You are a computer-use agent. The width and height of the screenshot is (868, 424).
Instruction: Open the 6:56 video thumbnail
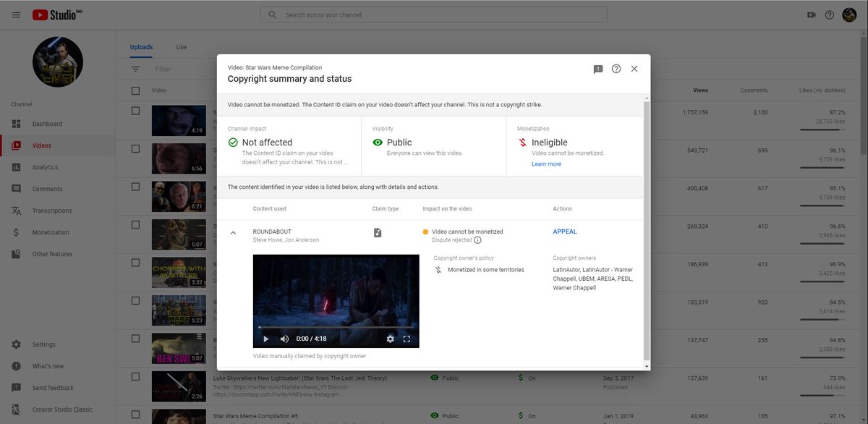[x=179, y=158]
